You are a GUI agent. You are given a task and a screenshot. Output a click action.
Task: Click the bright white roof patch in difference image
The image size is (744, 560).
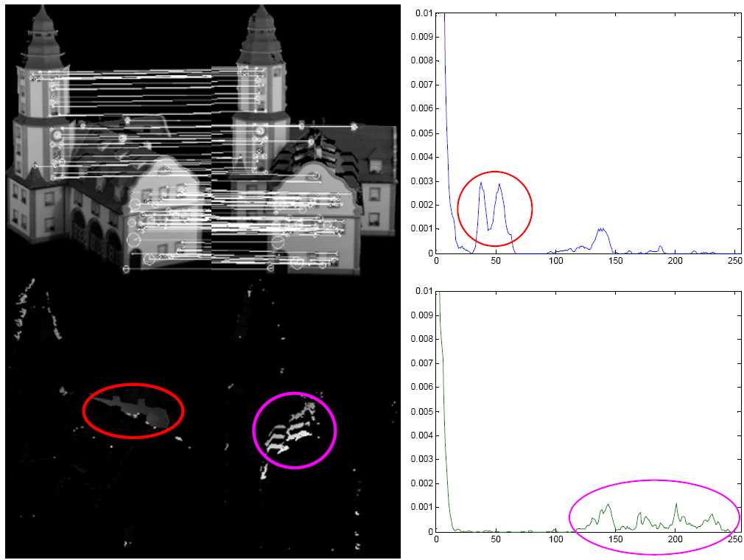click(290, 429)
